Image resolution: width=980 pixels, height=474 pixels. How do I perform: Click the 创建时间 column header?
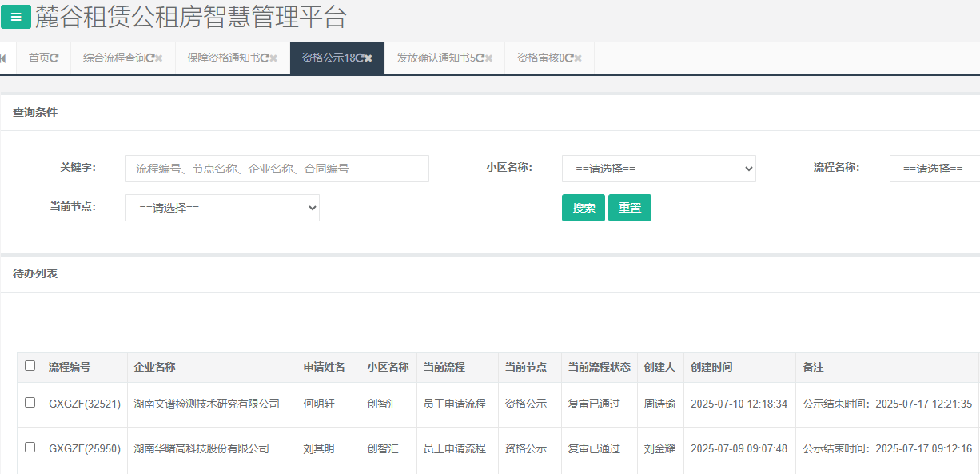[711, 367]
